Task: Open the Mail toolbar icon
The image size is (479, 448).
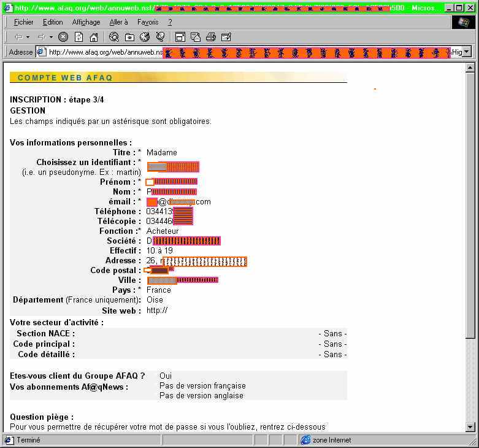Action: coord(196,37)
